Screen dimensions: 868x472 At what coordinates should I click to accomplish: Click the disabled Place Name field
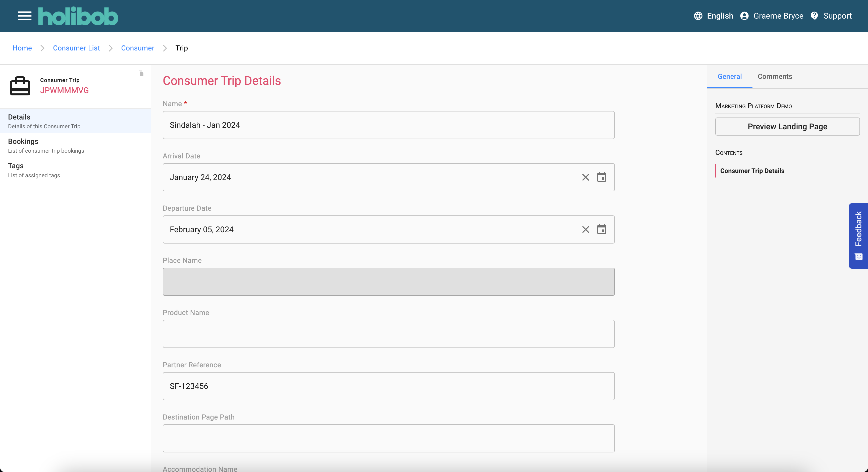pyautogui.click(x=389, y=282)
